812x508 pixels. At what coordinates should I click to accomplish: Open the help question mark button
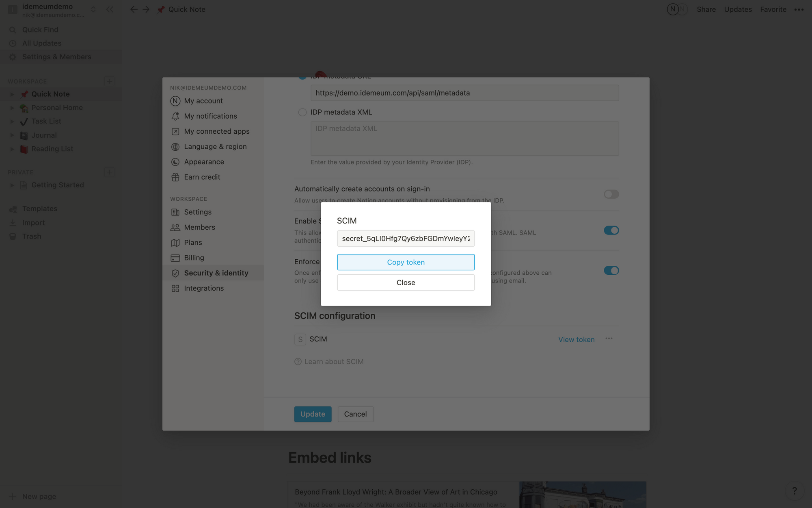pos(795,491)
